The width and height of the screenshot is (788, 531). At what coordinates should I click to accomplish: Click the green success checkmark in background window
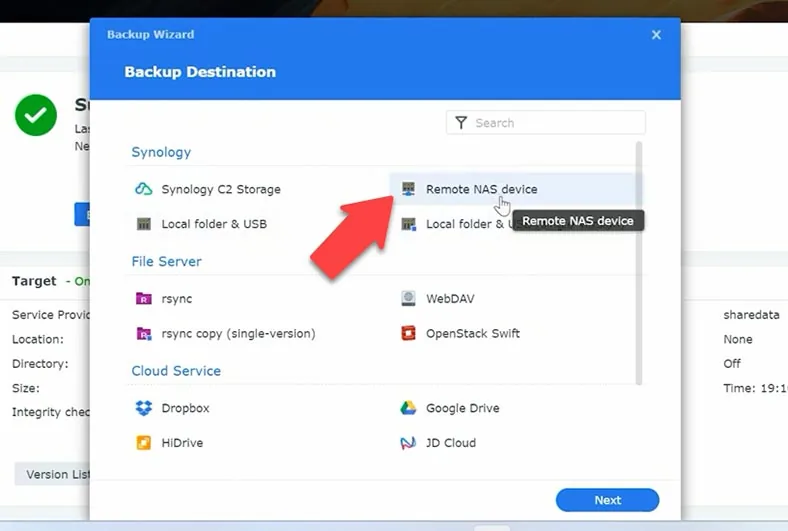point(36,115)
